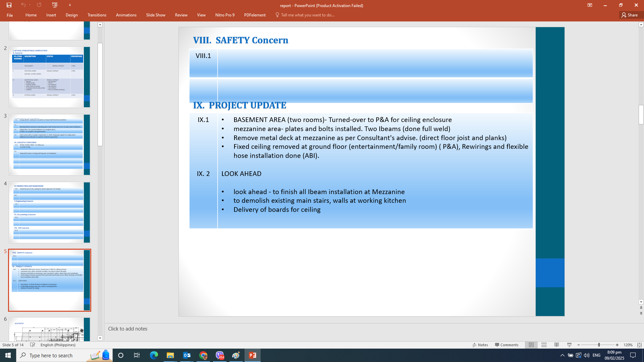Viewport: 644px width, 362px height.
Task: Start Slide Show from status bar icon
Action: [x=569, y=345]
